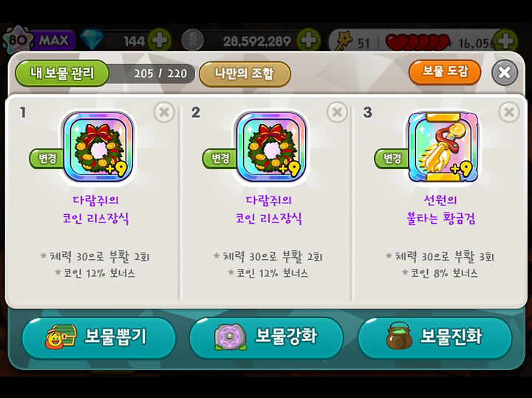Open 보물강화 treasure enhancement
Viewport: 532px width, 398px height.
[266, 337]
